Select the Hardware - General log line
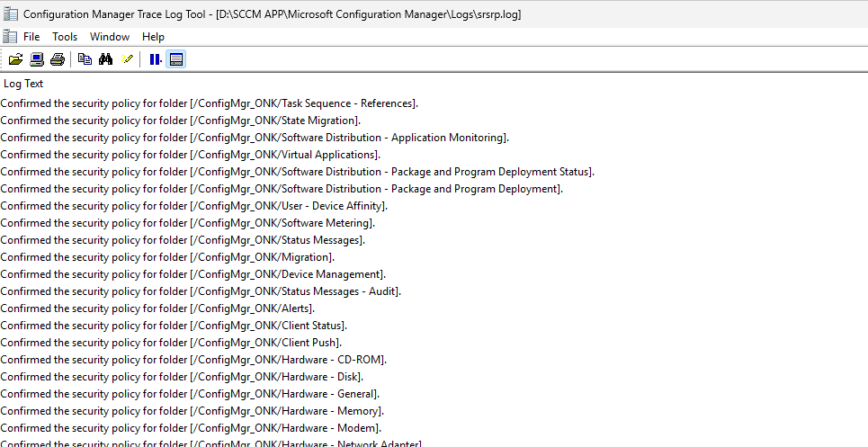868x447 pixels. point(190,395)
